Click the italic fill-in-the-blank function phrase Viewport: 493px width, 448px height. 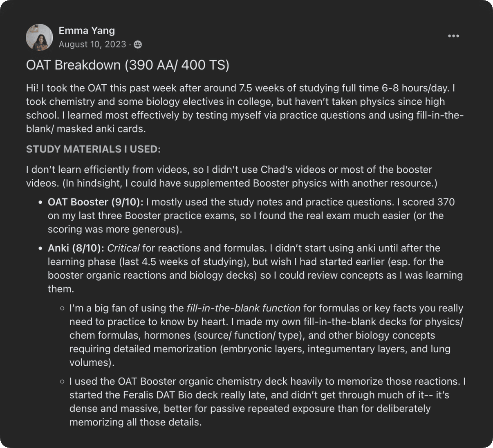[x=243, y=308]
